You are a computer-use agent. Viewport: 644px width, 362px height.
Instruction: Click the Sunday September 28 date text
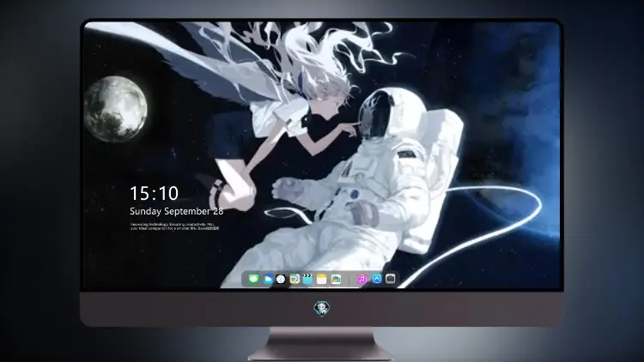177,211
